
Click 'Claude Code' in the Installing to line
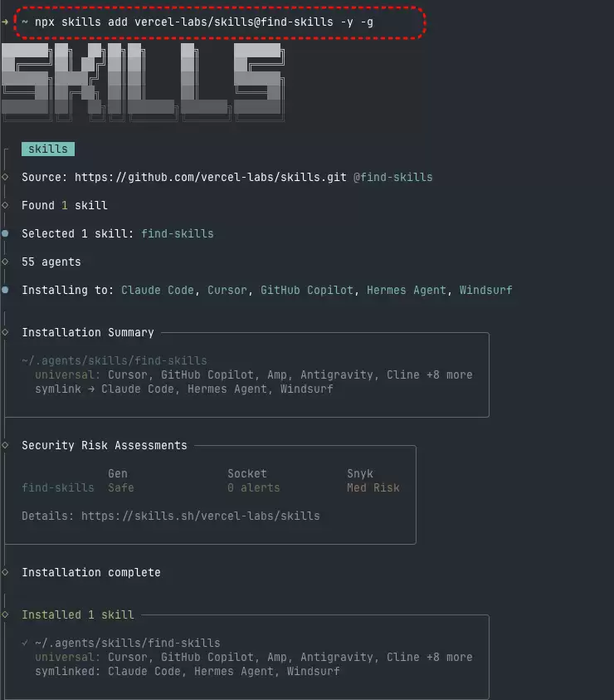158,290
